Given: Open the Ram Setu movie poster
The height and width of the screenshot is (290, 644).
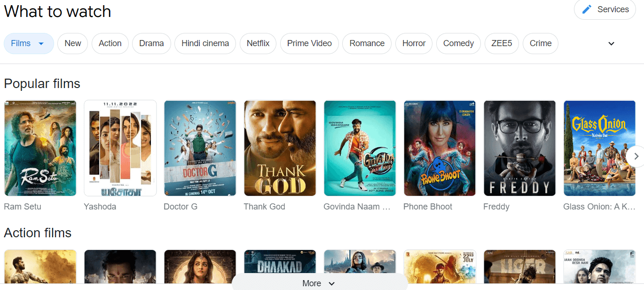Looking at the screenshot, I should point(40,148).
